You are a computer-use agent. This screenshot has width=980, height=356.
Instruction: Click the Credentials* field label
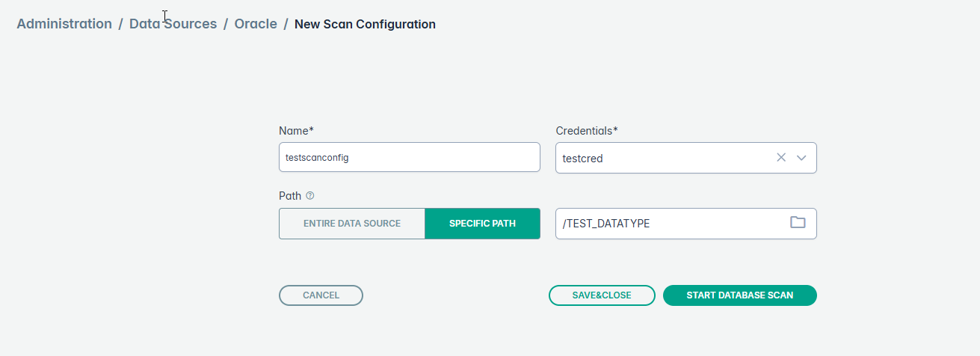pyautogui.click(x=587, y=131)
